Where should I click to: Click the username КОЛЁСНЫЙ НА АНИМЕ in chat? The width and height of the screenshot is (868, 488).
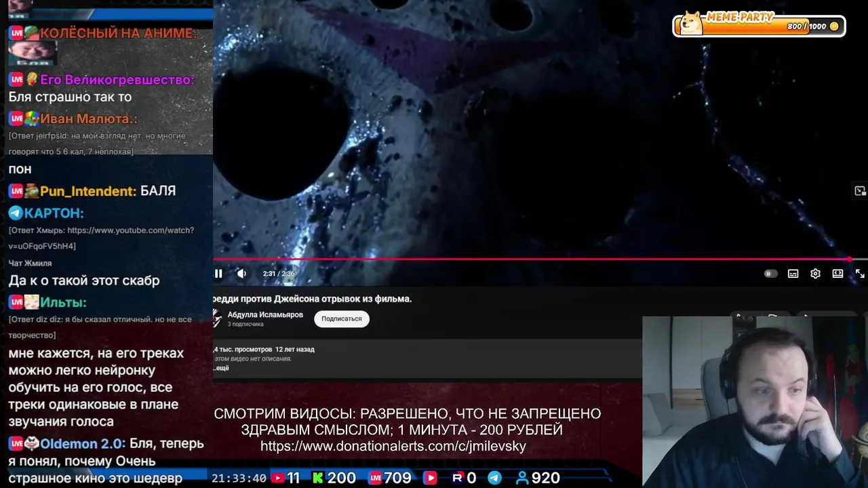118,33
